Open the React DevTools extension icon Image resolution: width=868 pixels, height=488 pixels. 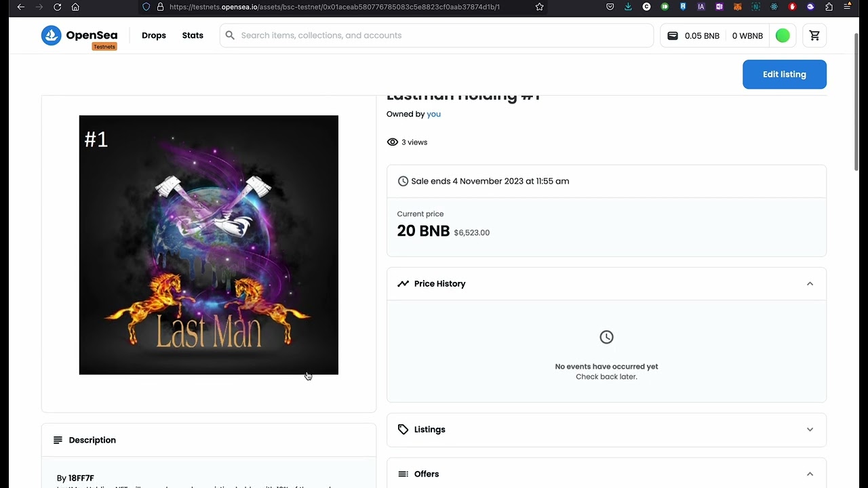(774, 7)
